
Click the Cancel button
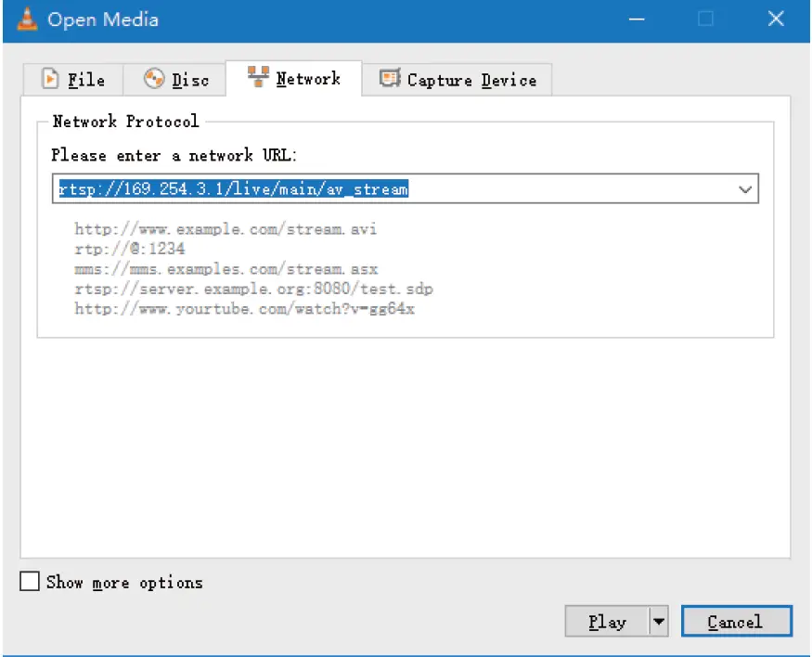click(736, 622)
